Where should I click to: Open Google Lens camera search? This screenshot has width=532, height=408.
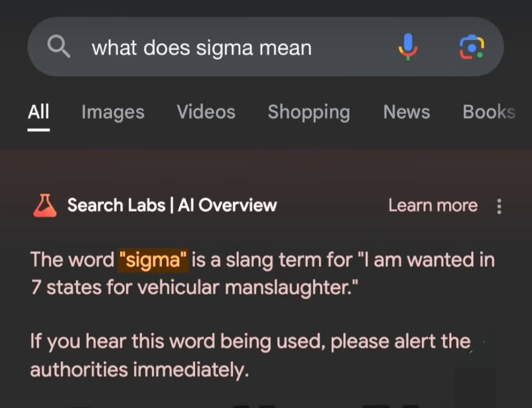coord(471,47)
